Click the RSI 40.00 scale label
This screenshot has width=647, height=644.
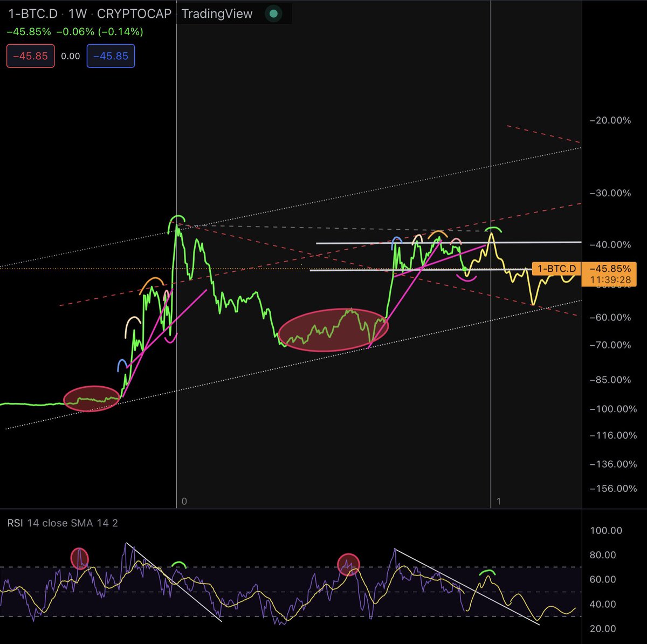[603, 604]
